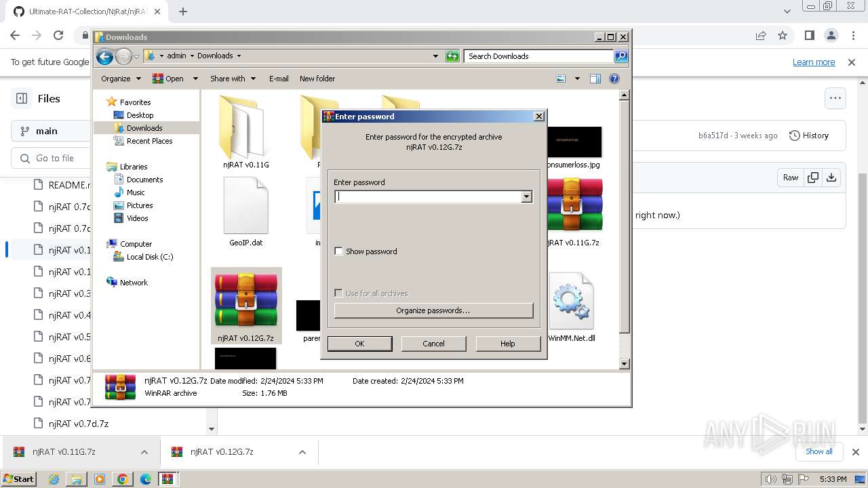Open njRAT v0.7d.7z in GitHub list

[x=79, y=424]
